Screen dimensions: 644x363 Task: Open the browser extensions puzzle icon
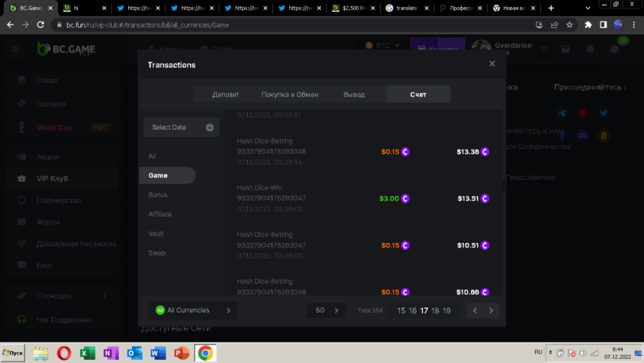[588, 25]
